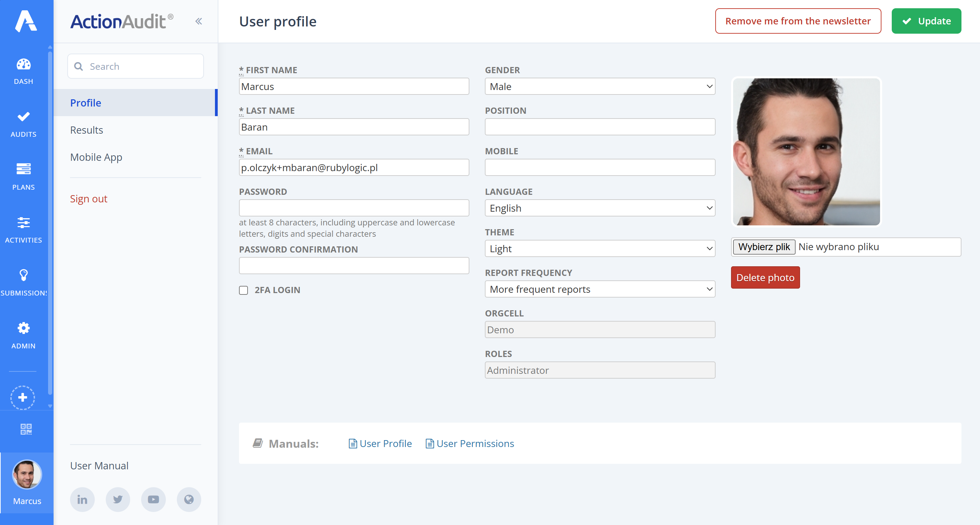Viewport: 980px width, 525px height.
Task: Open the Submissions lightbulb icon
Action: (x=24, y=275)
